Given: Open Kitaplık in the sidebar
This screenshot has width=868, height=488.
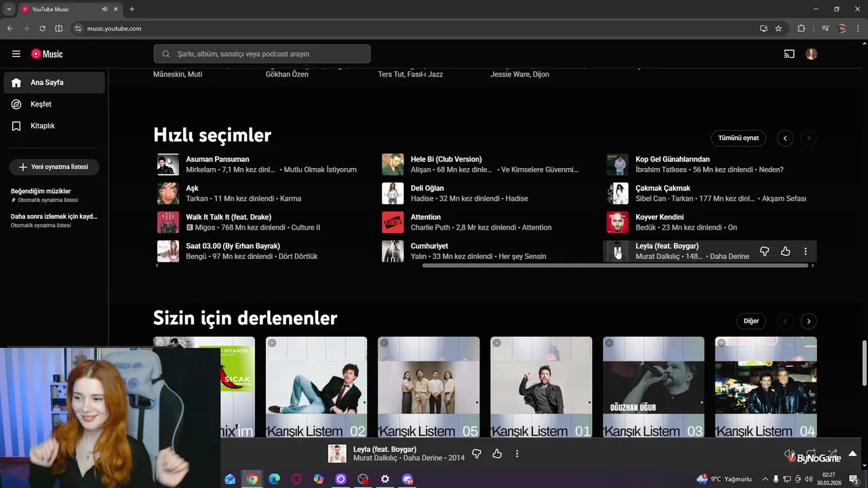Looking at the screenshot, I should click(54, 125).
